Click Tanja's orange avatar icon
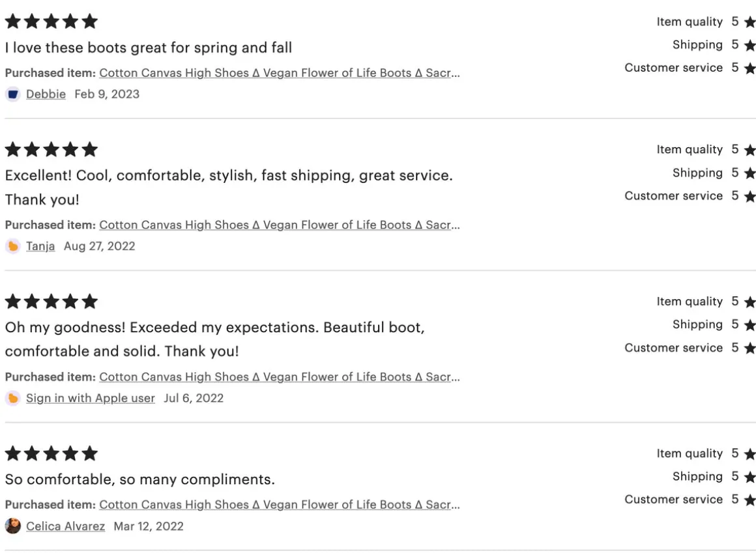Viewport: 756px width, 555px height. [12, 246]
